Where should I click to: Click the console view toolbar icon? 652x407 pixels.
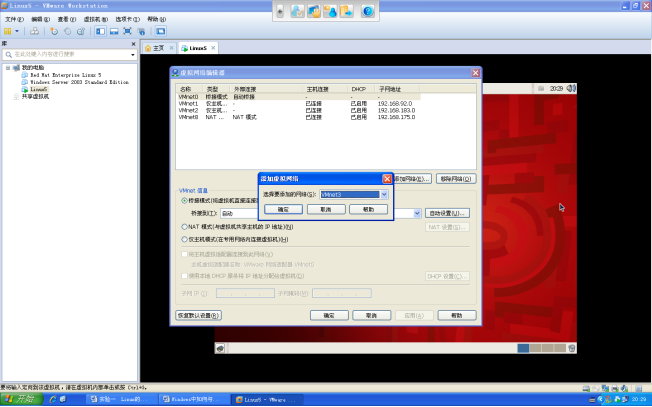point(161,31)
